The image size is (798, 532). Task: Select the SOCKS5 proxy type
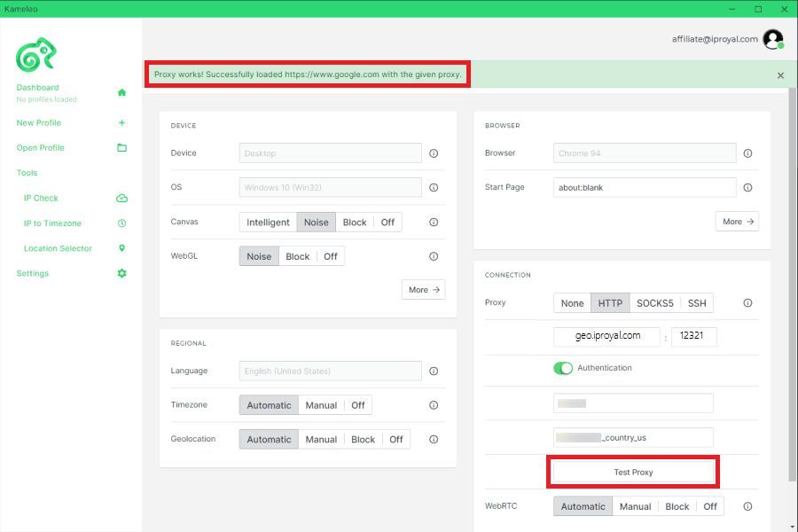[655, 303]
